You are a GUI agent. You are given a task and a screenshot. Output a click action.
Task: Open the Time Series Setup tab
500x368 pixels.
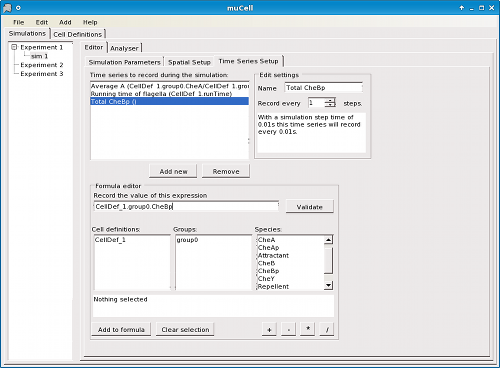[248, 61]
